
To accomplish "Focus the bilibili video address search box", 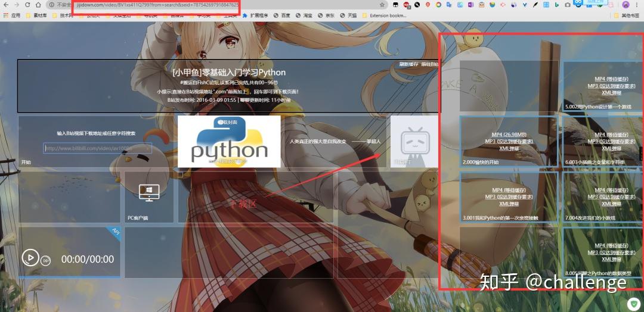I will (x=97, y=148).
